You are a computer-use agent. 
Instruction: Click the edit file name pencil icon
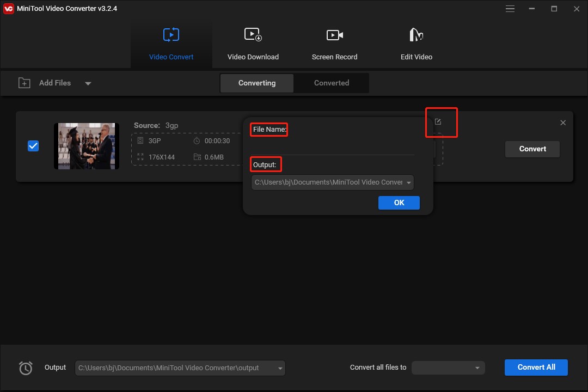(438, 121)
